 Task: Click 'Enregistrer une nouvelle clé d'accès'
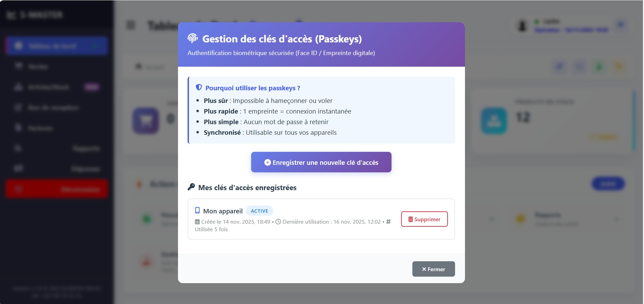[321, 162]
